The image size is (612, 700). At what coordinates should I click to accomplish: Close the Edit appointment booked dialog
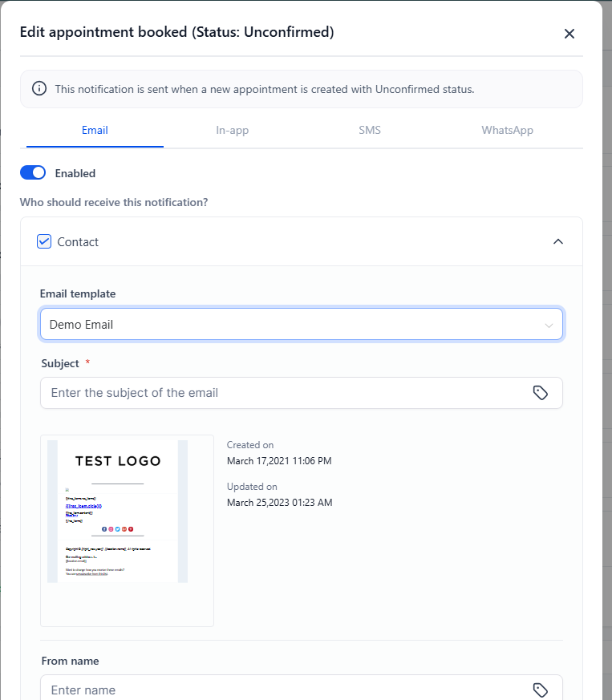569,34
